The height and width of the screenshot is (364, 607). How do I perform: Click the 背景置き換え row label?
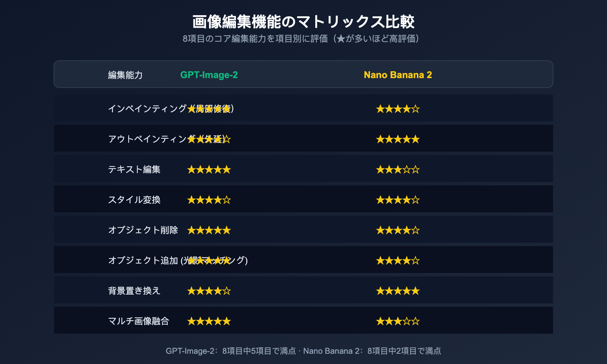click(134, 291)
